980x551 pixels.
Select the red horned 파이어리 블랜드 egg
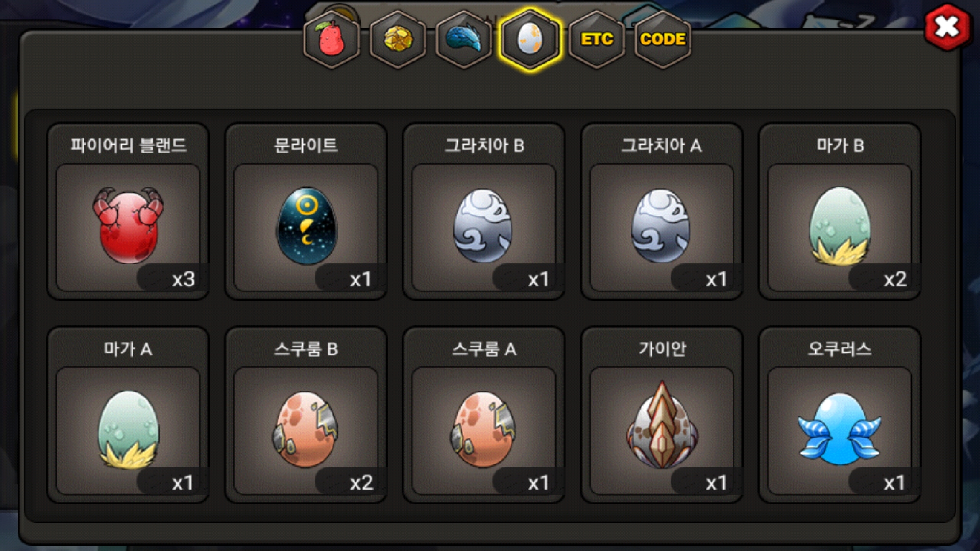click(x=128, y=227)
